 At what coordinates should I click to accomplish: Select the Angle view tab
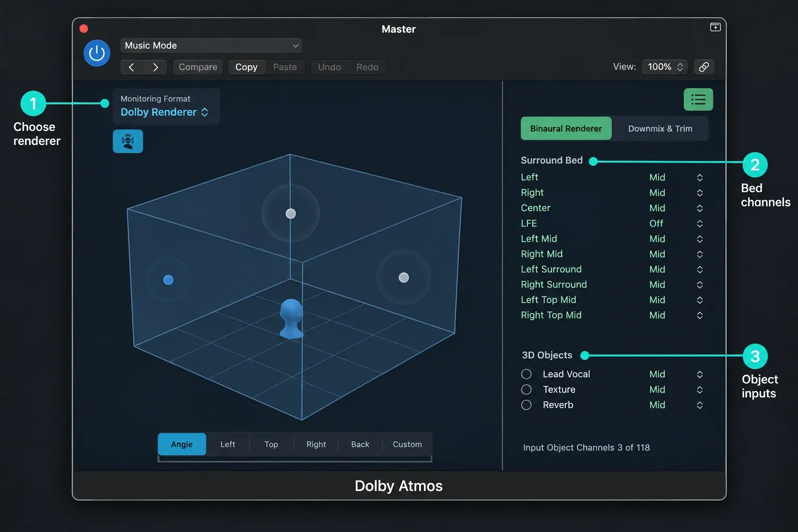pos(182,444)
